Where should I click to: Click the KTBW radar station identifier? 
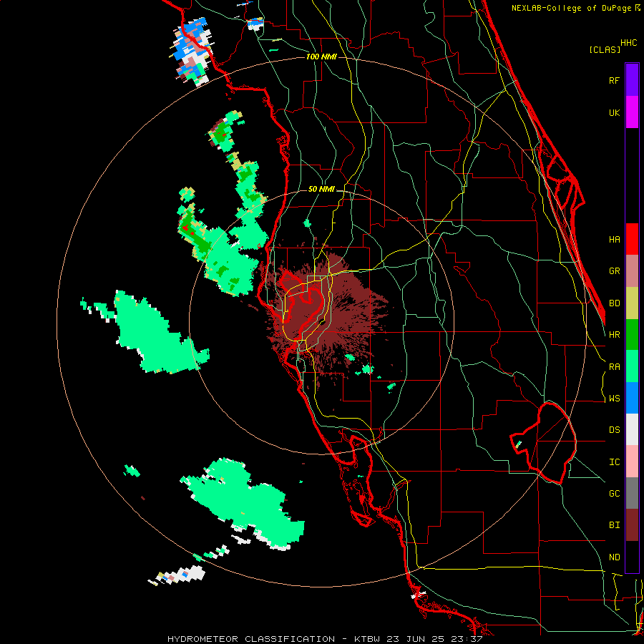click(x=367, y=639)
